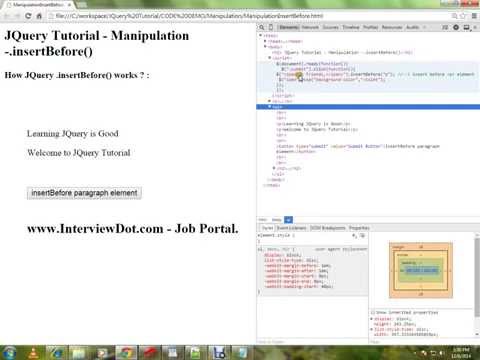
Task: Toggle element state icon in Styles pane
Action: pyautogui.click(x=362, y=236)
